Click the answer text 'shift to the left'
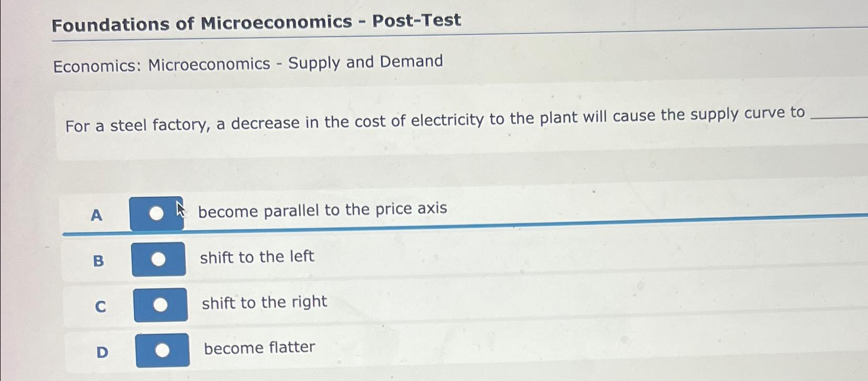868x381 pixels. coord(256,257)
